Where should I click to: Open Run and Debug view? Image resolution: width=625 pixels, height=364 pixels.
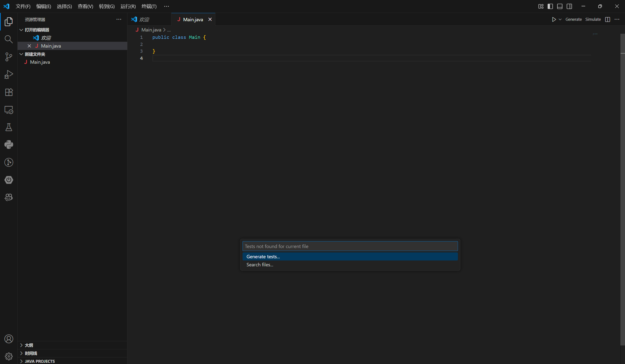(x=9, y=74)
